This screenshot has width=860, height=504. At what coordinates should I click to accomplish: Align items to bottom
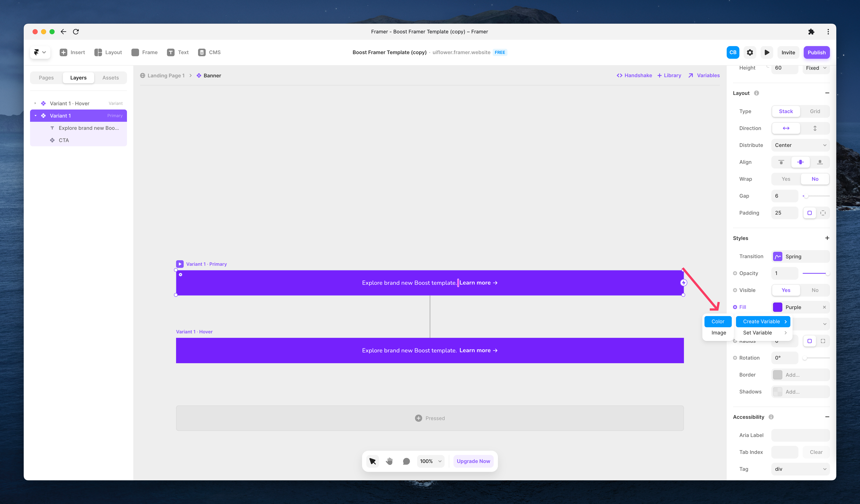coord(820,162)
